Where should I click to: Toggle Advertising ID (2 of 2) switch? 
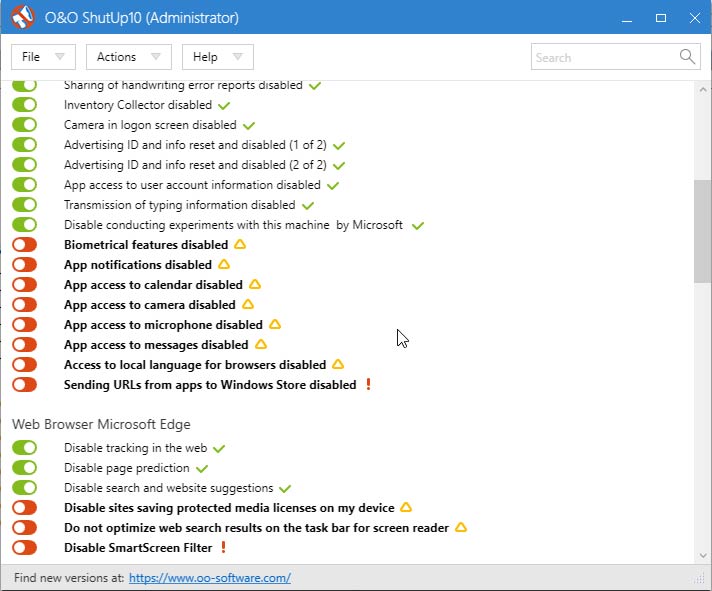pyautogui.click(x=25, y=165)
